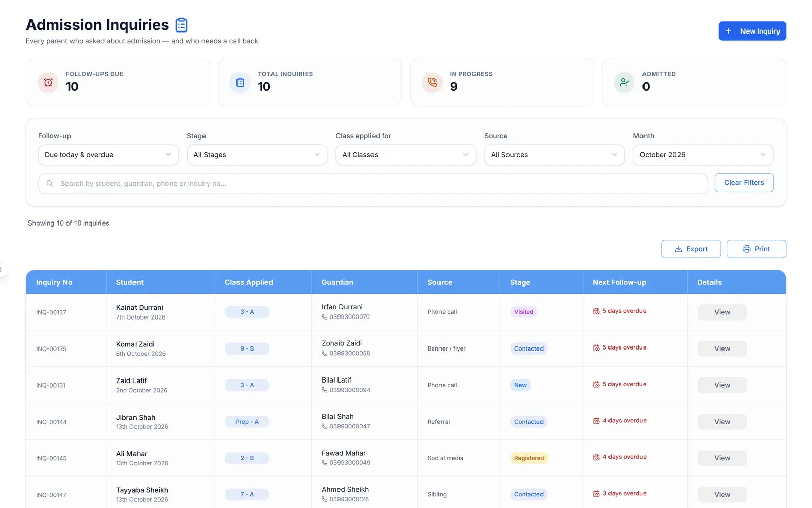Click the overdue calendar icon in INQ-00135 row
This screenshot has width=812, height=508.
pyautogui.click(x=596, y=348)
